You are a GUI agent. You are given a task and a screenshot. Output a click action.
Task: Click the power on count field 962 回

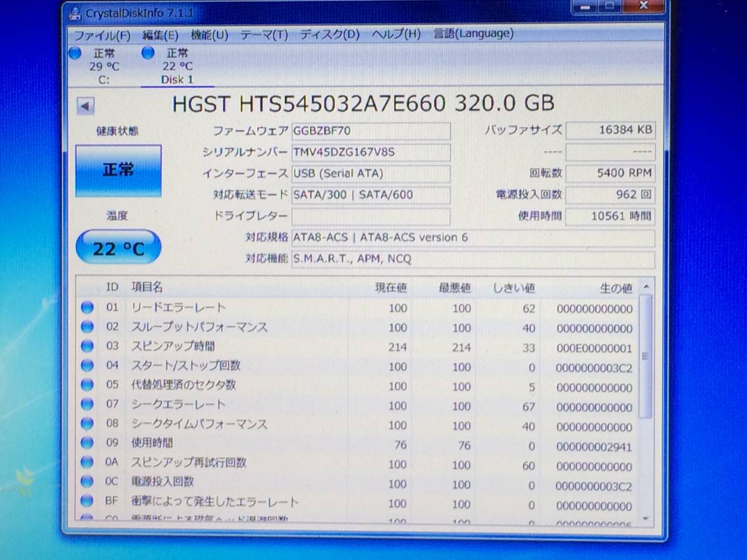coord(611,195)
